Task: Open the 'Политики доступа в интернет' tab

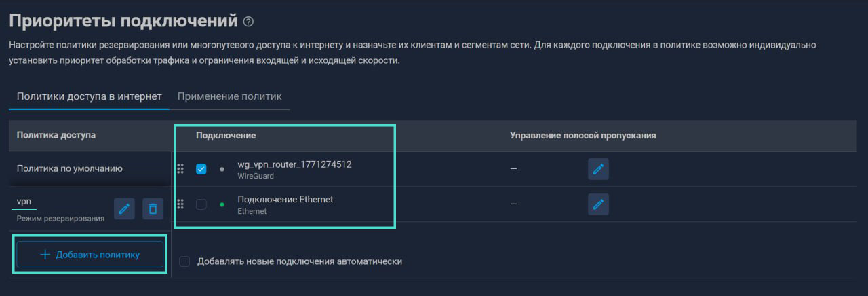Action: coord(90,96)
